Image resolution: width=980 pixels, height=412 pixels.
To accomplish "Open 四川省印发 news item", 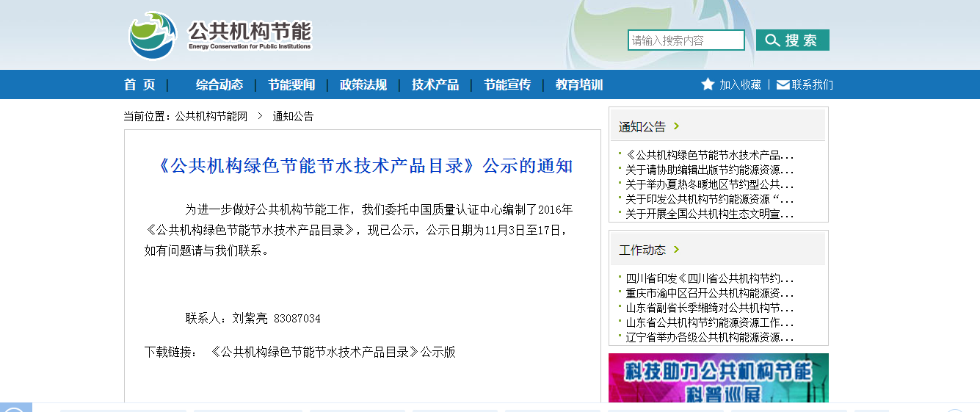I will [709, 278].
